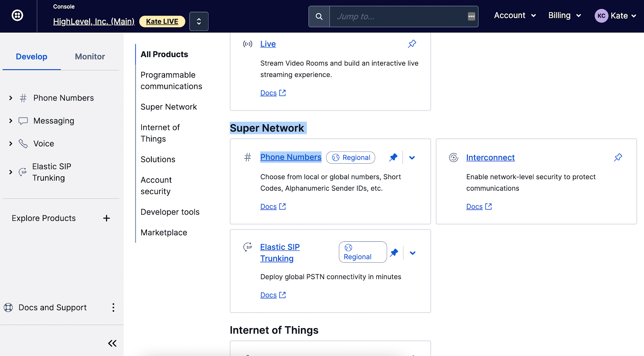Click the Interconnect card icon
This screenshot has width=644, height=356.
click(x=454, y=158)
